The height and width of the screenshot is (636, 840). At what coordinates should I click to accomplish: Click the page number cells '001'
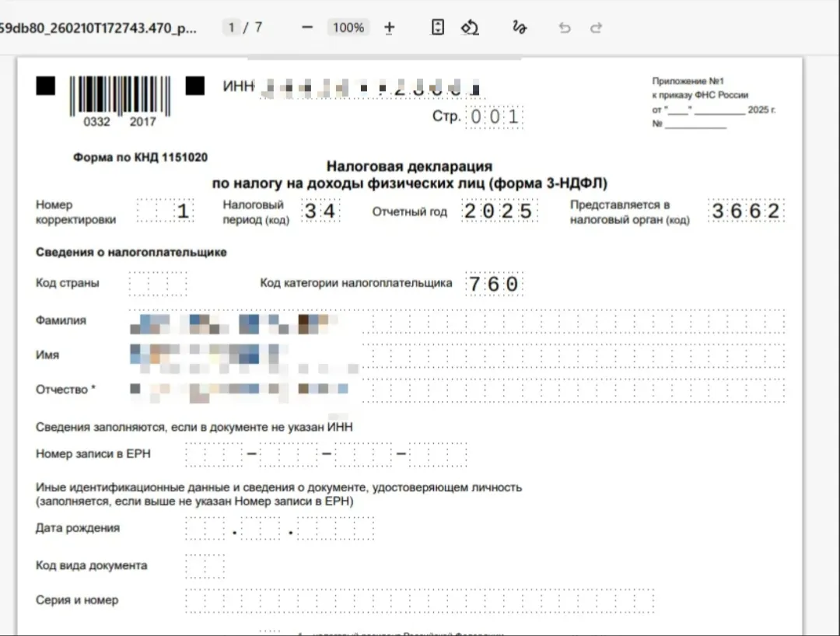(495, 117)
